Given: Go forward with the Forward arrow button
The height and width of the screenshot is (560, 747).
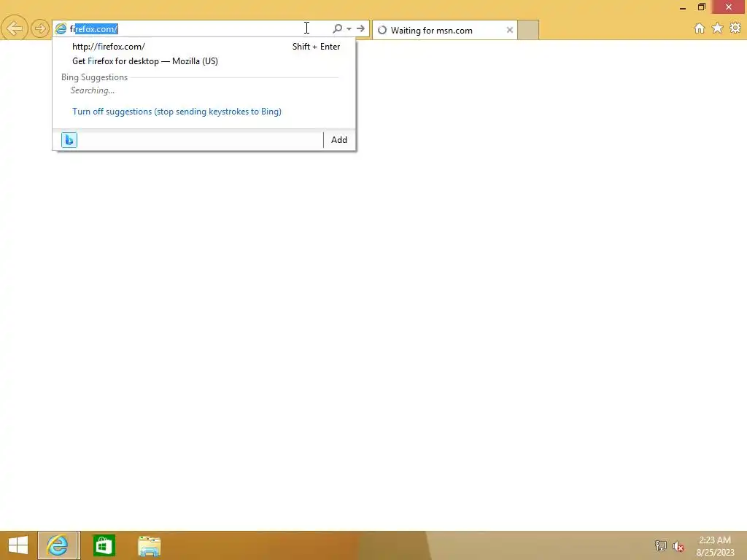Looking at the screenshot, I should [x=39, y=28].
